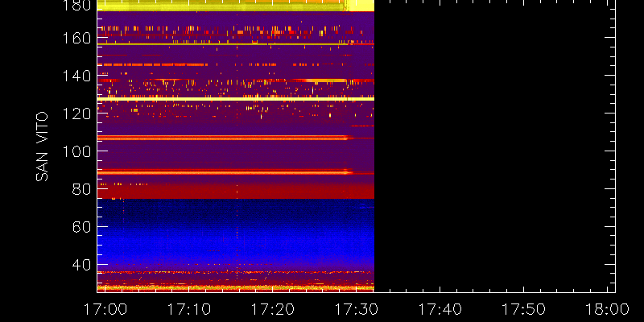Click the SAN VITO axis label
644x322 pixels.
click(x=42, y=147)
